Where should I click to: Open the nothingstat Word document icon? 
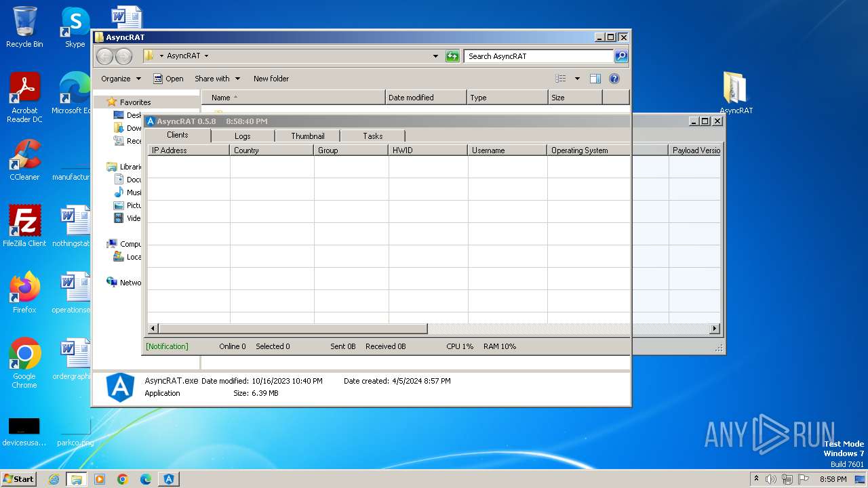click(x=73, y=226)
